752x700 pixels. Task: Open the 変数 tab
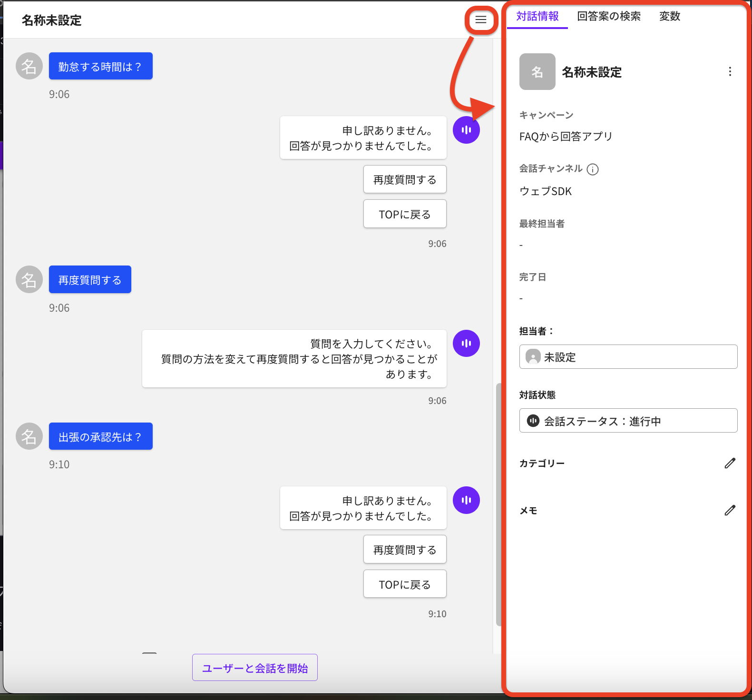669,16
